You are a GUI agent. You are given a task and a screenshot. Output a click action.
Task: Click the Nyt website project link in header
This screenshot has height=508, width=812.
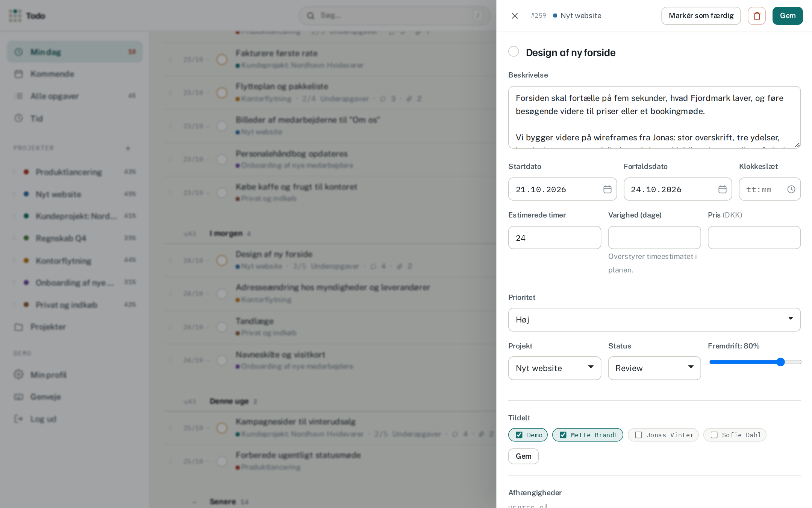577,16
